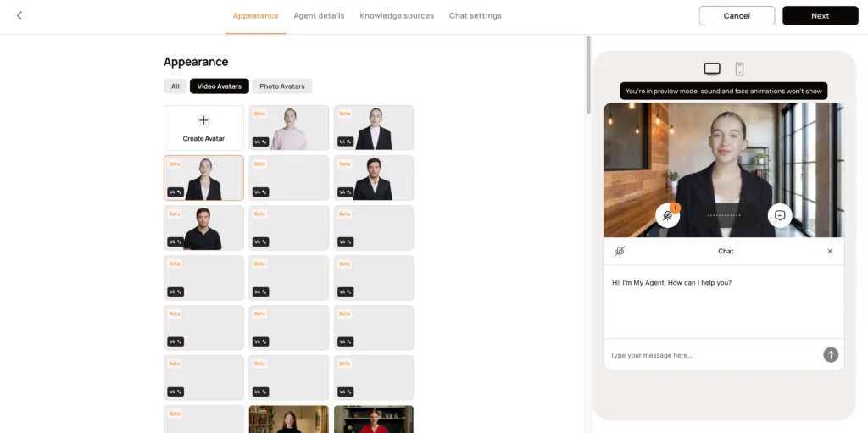Click the send arrow in chat input

click(831, 355)
